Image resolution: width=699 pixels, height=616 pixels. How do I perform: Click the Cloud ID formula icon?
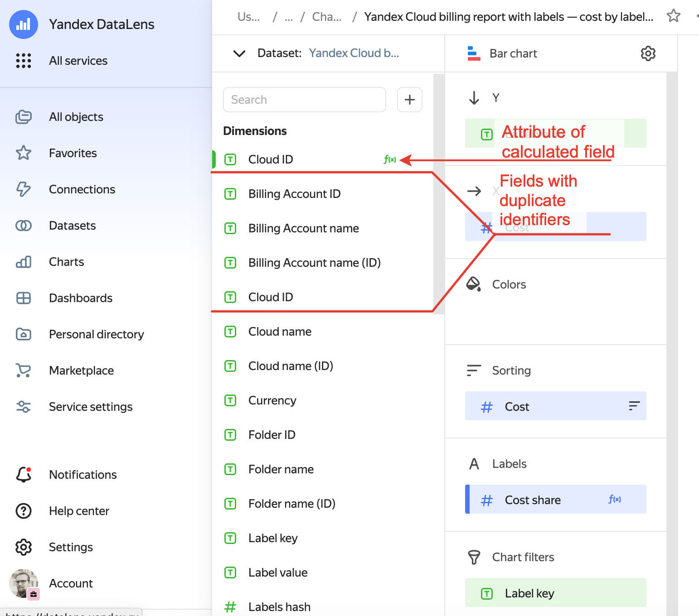[x=389, y=159]
